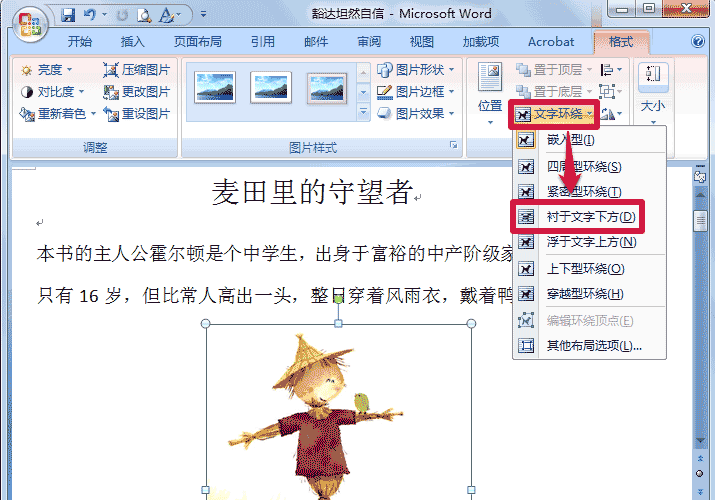Image resolution: width=715 pixels, height=500 pixels.
Task: Toggle the ruler icon above scrollbar
Action: coord(700,177)
